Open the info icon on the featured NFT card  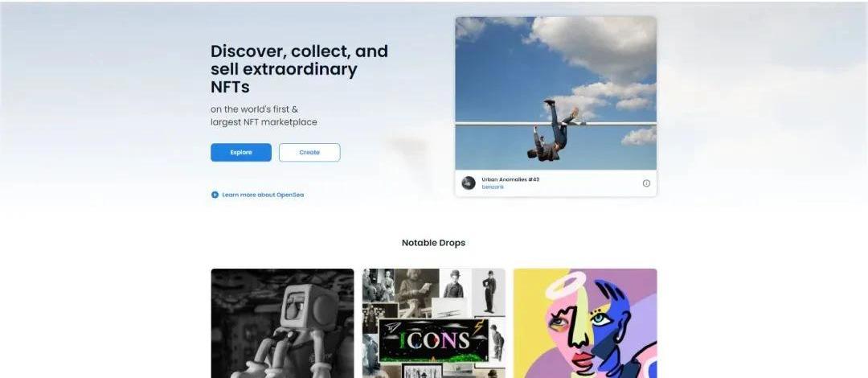pos(646,183)
